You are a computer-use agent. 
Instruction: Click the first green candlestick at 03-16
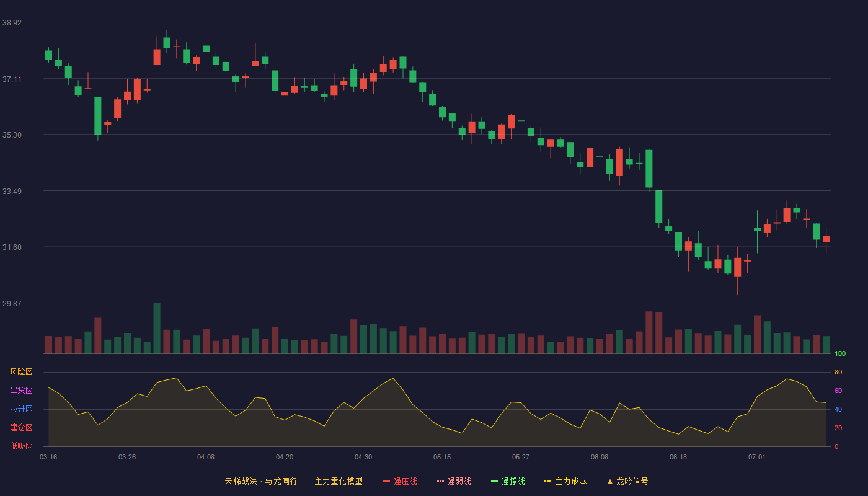tap(48, 55)
